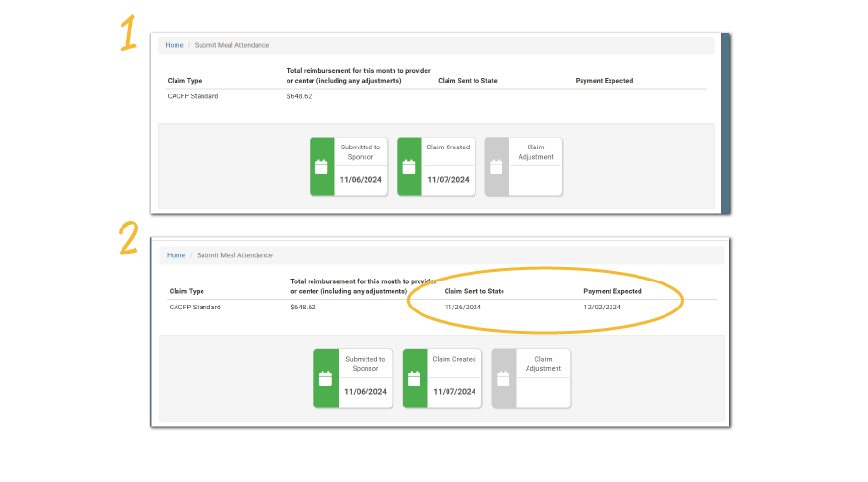
Task: Click gray calendar icon on Claim Adjustment, panel 2
Action: click(503, 378)
